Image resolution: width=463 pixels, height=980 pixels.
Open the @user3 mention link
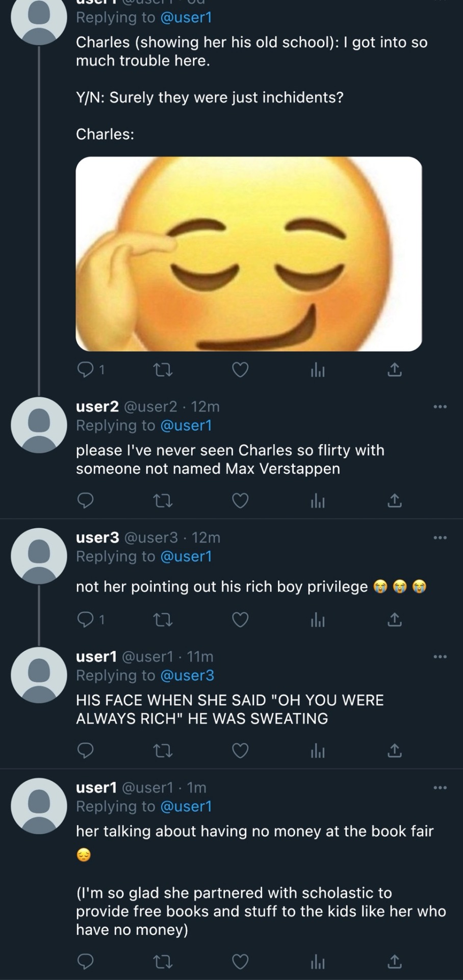187,675
